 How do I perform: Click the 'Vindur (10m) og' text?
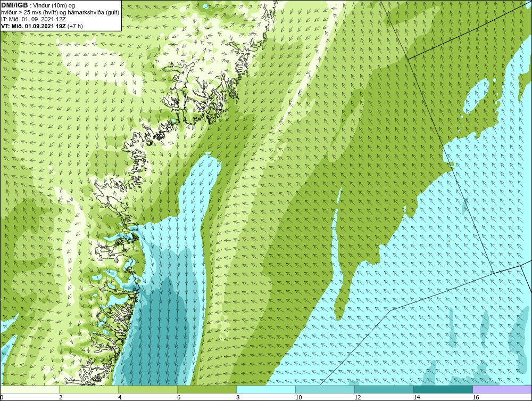55,5
